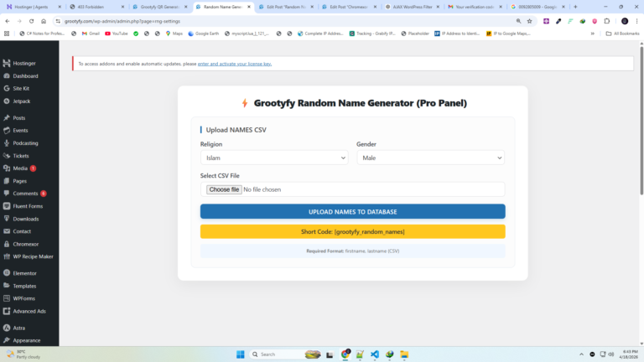The width and height of the screenshot is (644, 362).
Task: Show hidden system tray icons
Action: coord(581,354)
